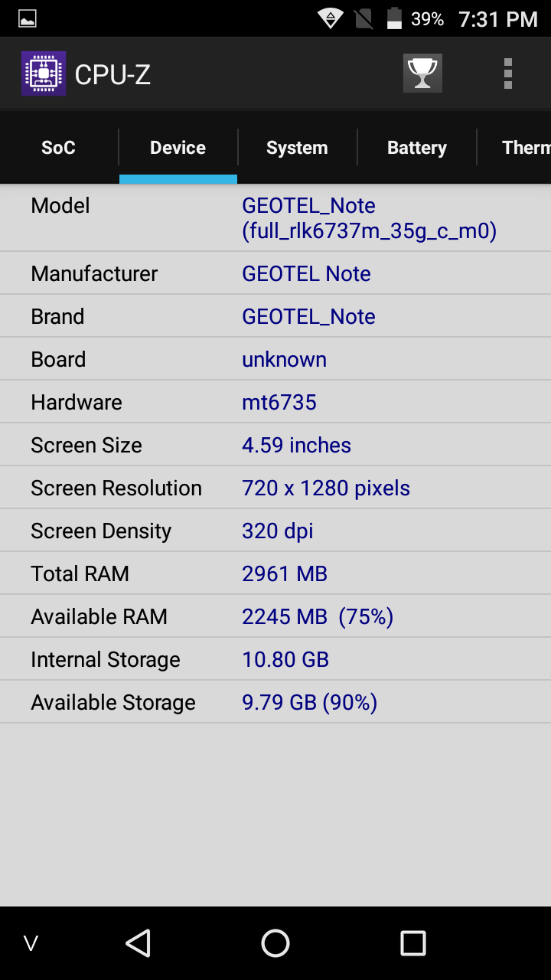Tap the Android back triangle button
Viewport: 551px width, 980px height.
138,943
